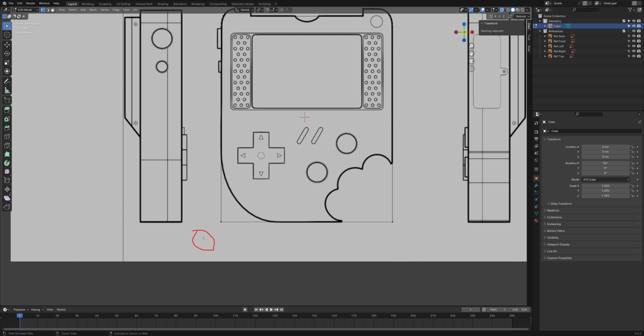
Task: Select the Move tool
Action: (x=7, y=45)
